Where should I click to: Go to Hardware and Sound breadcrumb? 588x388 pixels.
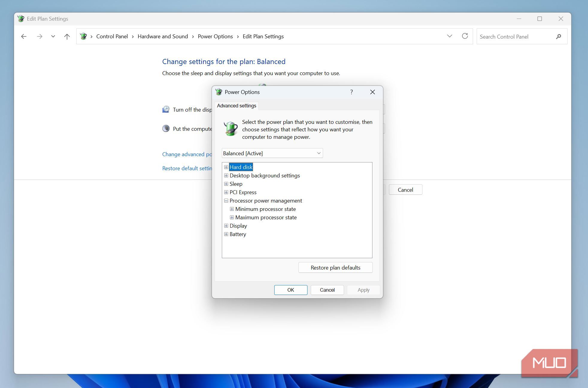click(163, 36)
